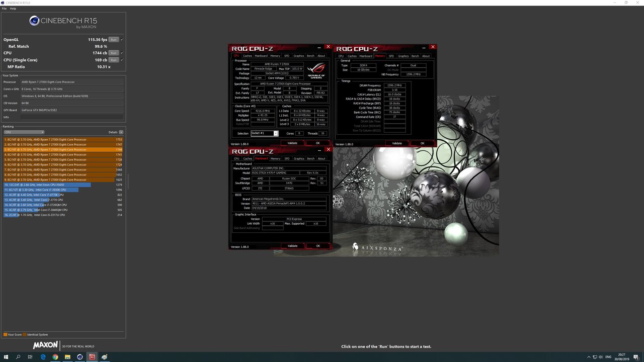
Task: Open the Windows Start menu
Action: (6, 357)
